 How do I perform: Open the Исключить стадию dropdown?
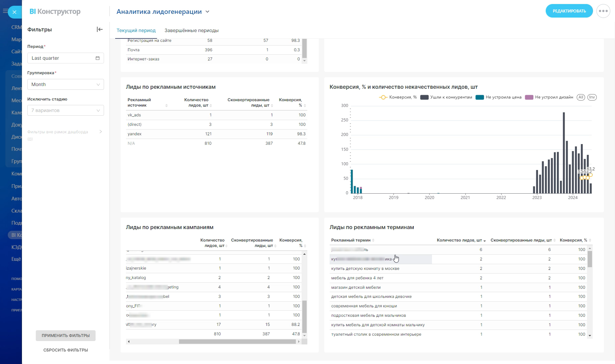pos(66,110)
